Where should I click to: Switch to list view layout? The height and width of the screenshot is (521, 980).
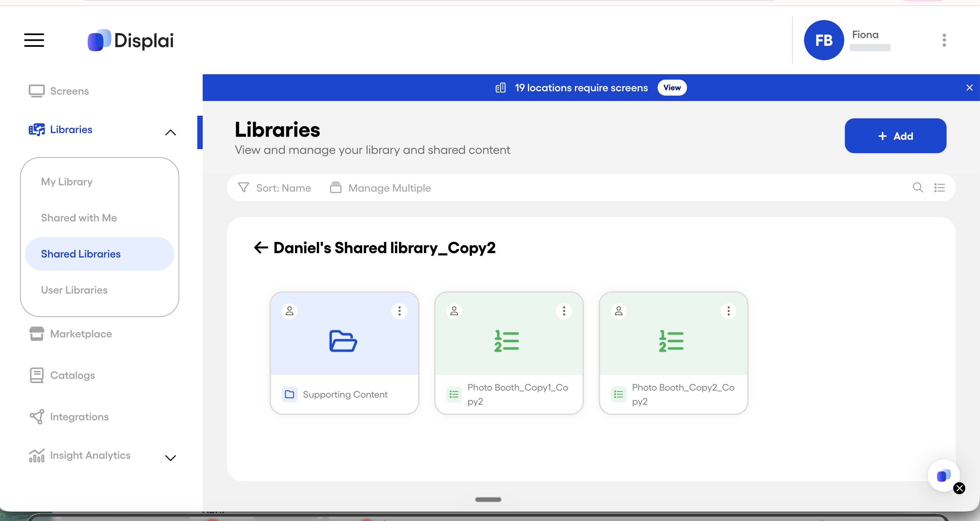click(939, 188)
